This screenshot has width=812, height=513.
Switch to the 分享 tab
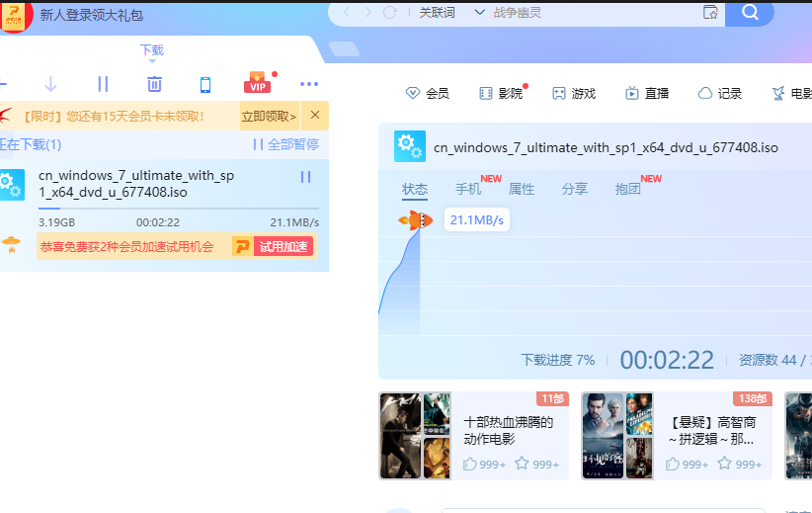click(574, 189)
